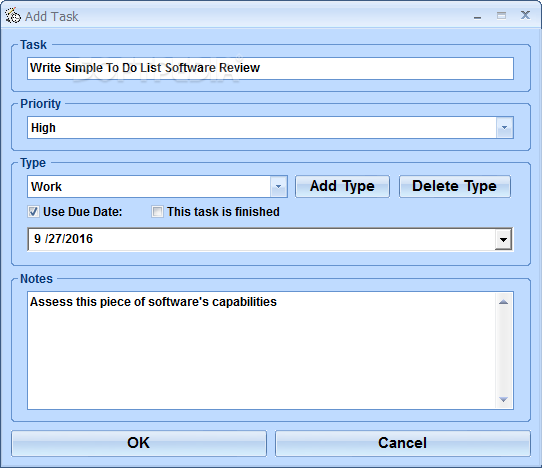Image resolution: width=542 pixels, height=468 pixels.
Task: Click the Add Type button
Action: [342, 186]
